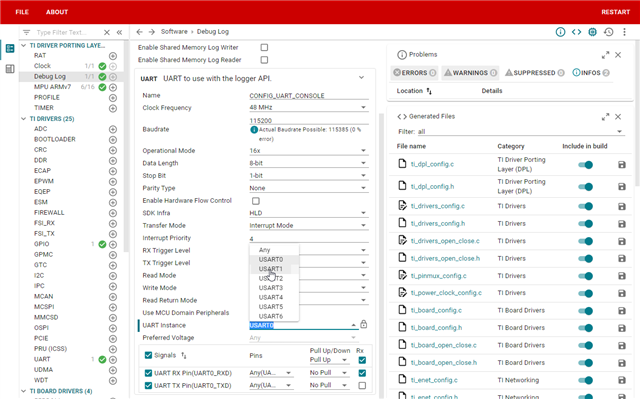The image size is (640, 399).
Task: Open the Operational Mode dropdown
Action: pyautogui.click(x=309, y=151)
